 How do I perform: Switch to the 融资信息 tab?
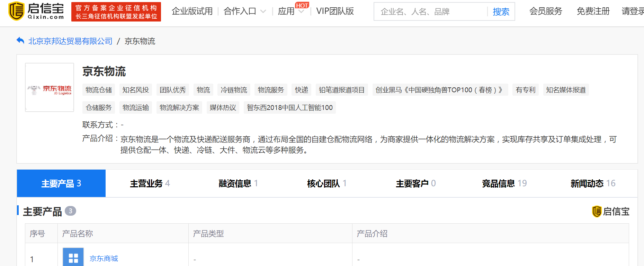[x=239, y=183]
